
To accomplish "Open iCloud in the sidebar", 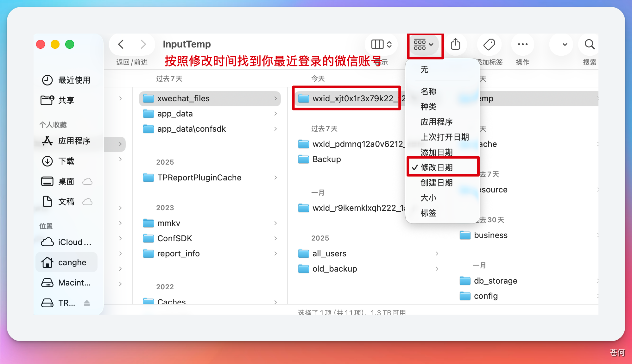I will [x=66, y=242].
